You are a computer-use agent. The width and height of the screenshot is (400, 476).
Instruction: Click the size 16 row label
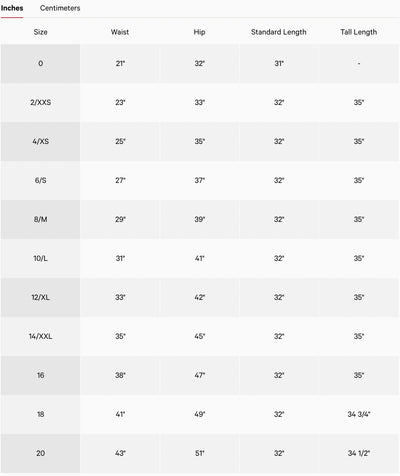pos(40,375)
